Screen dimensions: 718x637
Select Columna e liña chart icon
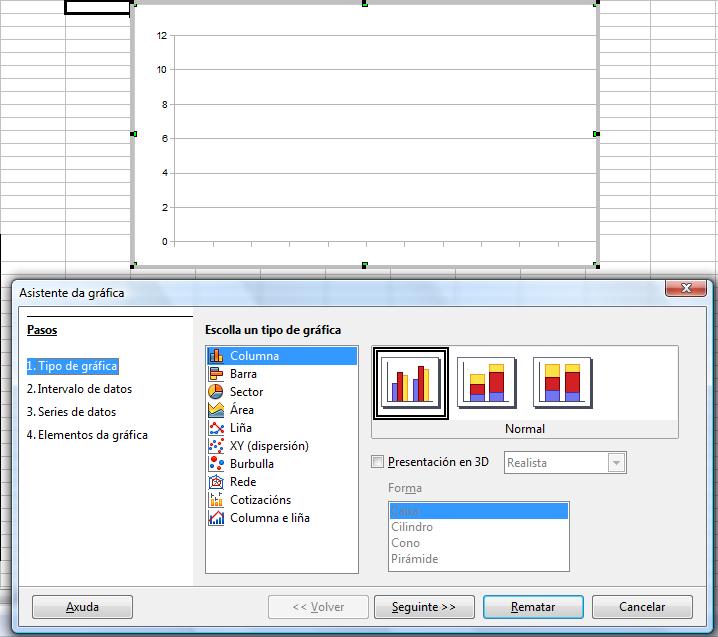coord(216,518)
